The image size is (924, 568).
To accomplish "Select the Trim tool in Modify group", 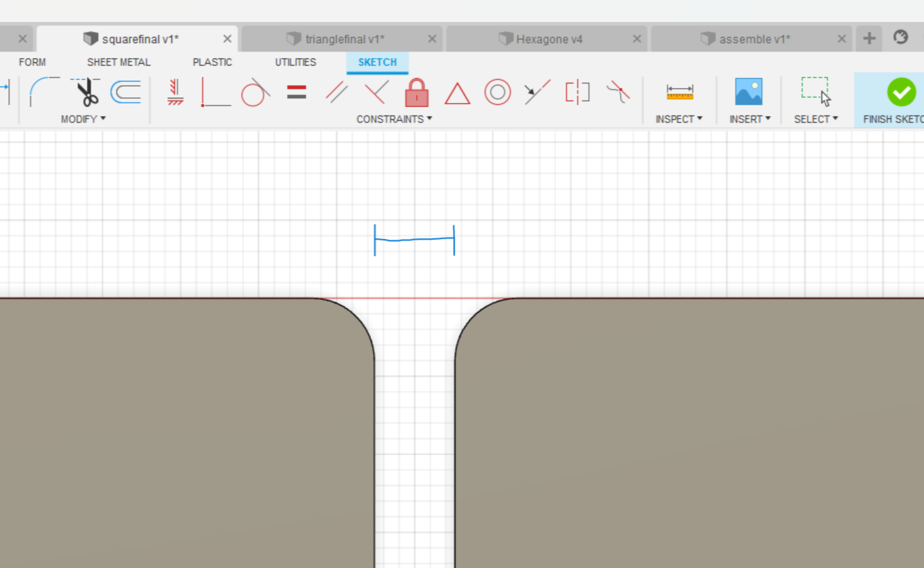I will [x=87, y=92].
